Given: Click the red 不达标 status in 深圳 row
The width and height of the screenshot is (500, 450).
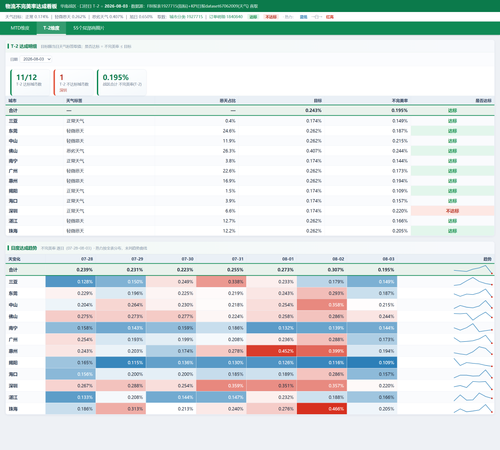Looking at the screenshot, I should (x=452, y=211).
